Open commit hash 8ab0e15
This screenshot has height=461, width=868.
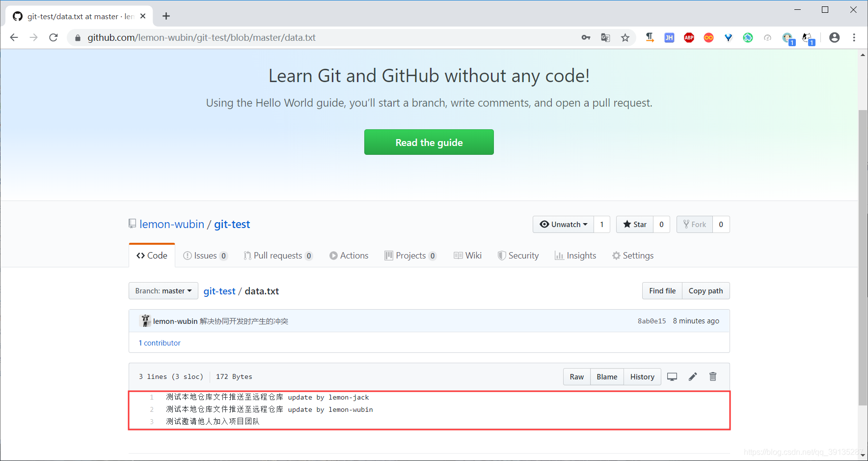(652, 321)
